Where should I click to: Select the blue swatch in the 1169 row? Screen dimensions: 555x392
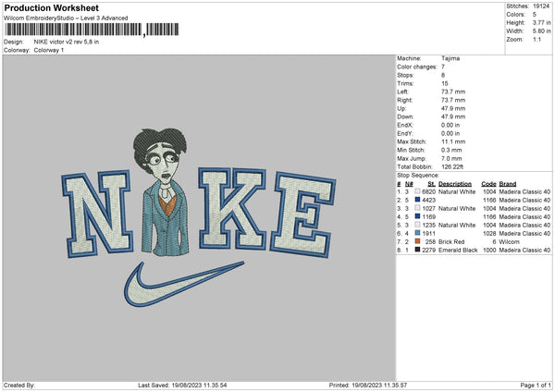417,216
